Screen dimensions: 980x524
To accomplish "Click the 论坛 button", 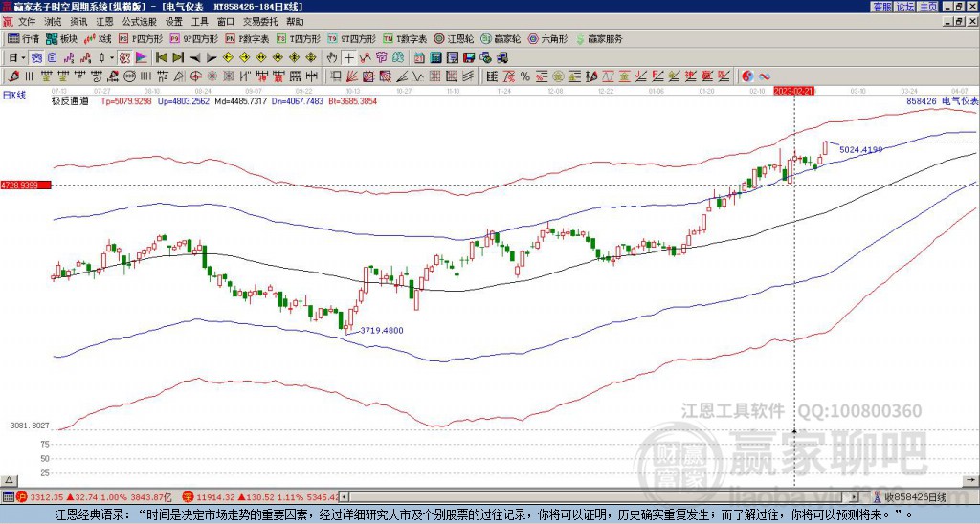I will [x=904, y=7].
